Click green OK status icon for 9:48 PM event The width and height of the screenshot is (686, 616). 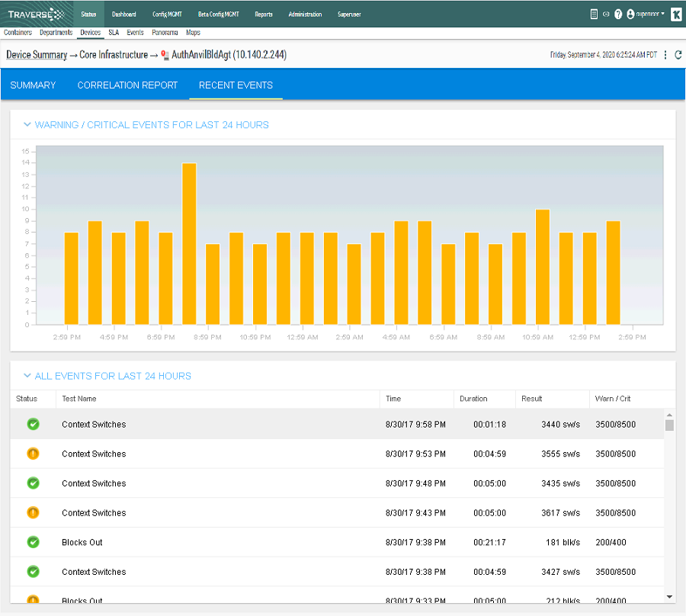tap(34, 483)
